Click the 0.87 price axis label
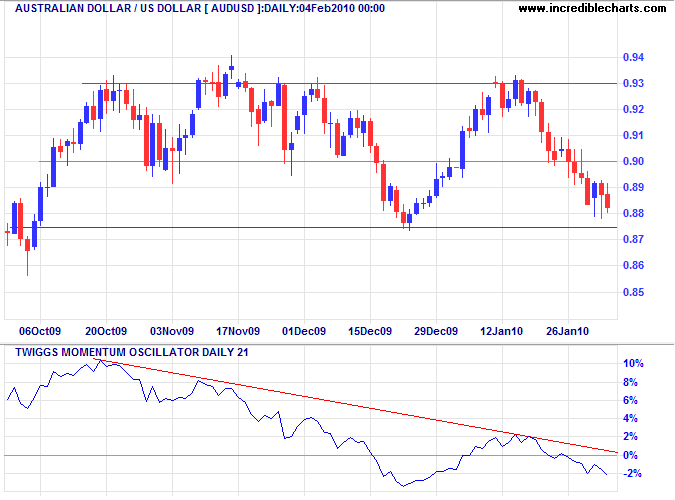Screen dimensions: 675x500 634,239
